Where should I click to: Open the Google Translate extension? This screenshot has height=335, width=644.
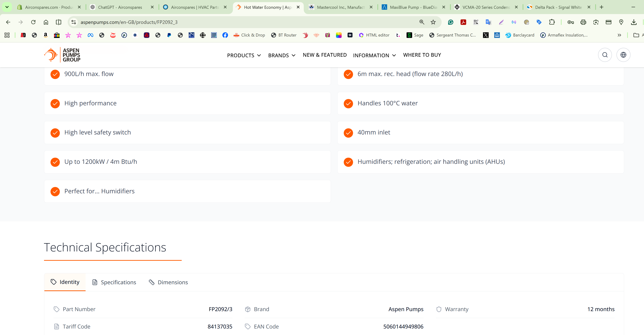pyautogui.click(x=488, y=22)
